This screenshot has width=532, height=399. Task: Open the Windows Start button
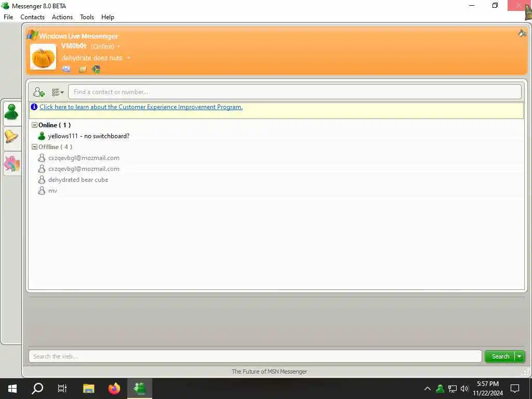coord(12,388)
